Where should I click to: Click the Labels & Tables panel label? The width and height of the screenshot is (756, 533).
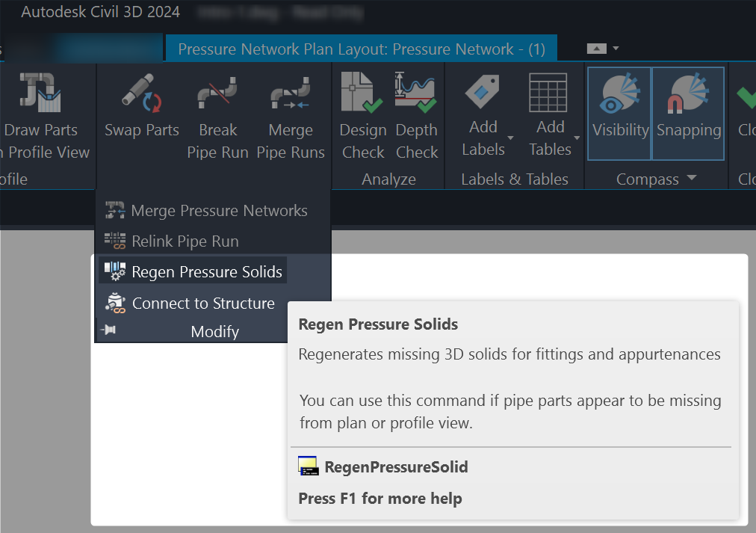pyautogui.click(x=515, y=179)
